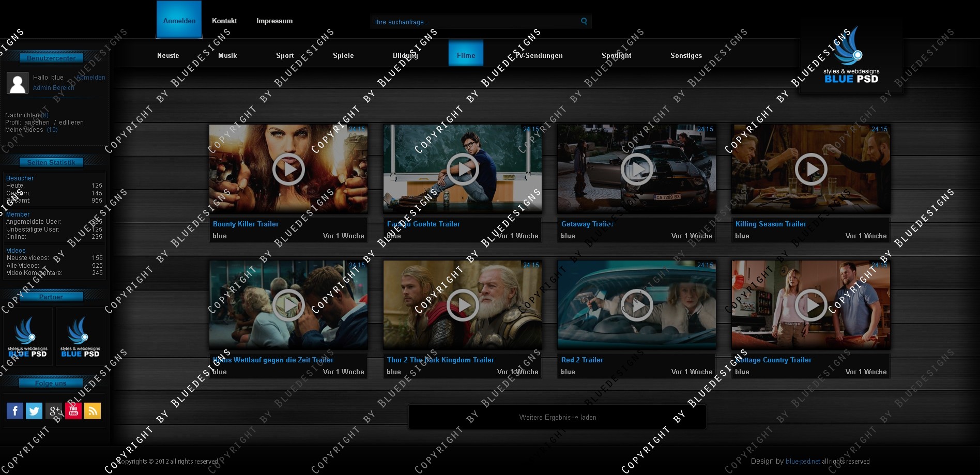Image resolution: width=980 pixels, height=475 pixels.
Task: Click the Abmelden logout link
Action: coord(90,78)
